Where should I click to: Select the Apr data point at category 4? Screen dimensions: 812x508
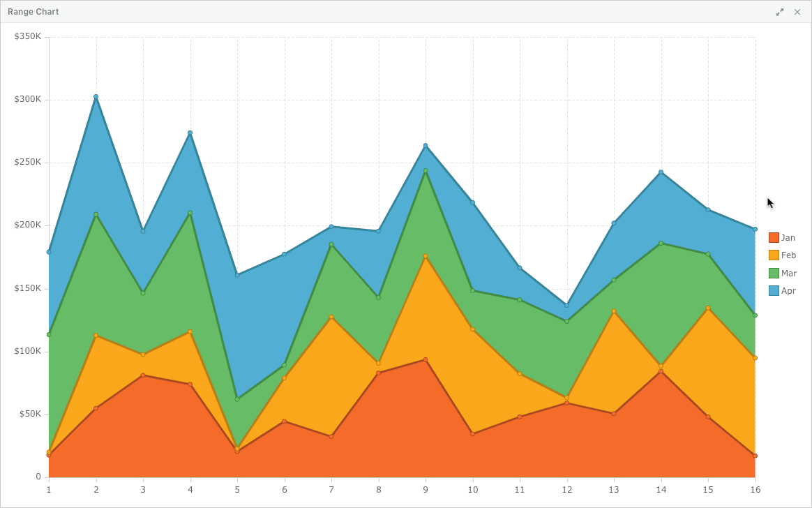click(190, 133)
